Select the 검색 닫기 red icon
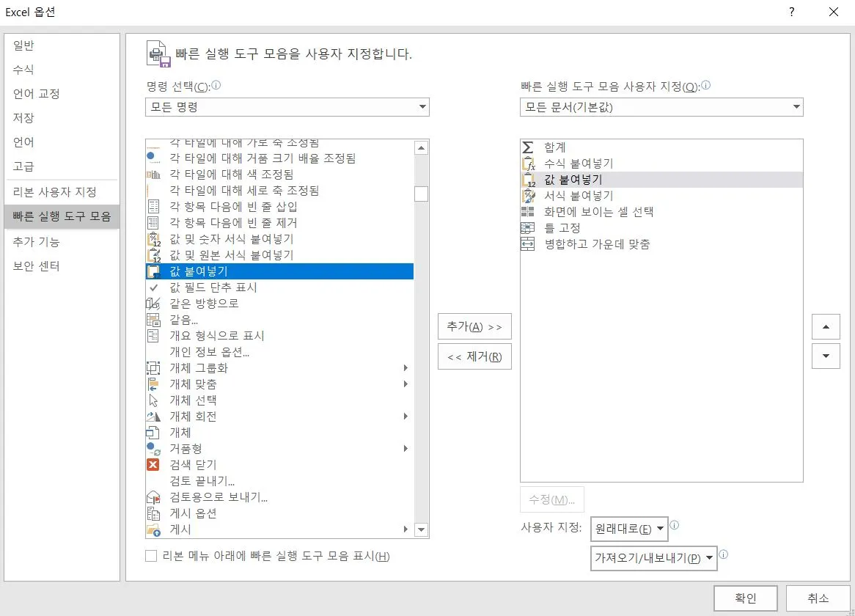Viewport: 855px width, 616px height. click(153, 464)
